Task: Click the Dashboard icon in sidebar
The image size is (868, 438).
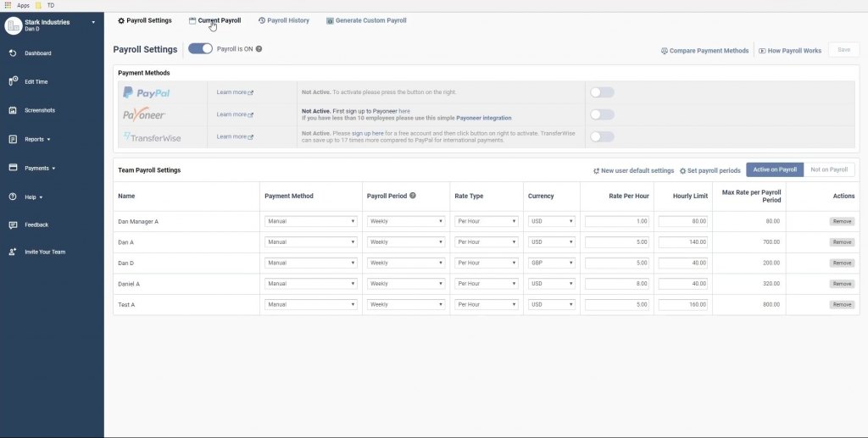Action: (x=13, y=53)
